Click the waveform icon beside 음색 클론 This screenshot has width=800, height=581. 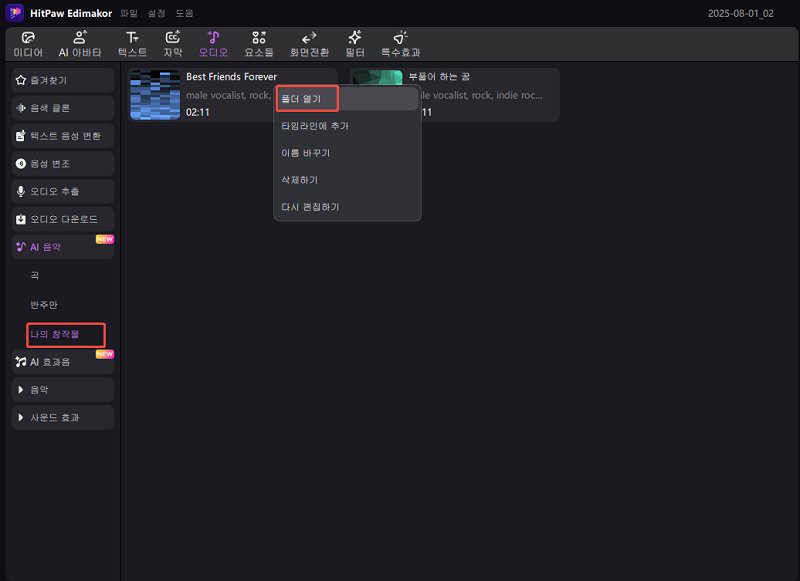pyautogui.click(x=20, y=108)
